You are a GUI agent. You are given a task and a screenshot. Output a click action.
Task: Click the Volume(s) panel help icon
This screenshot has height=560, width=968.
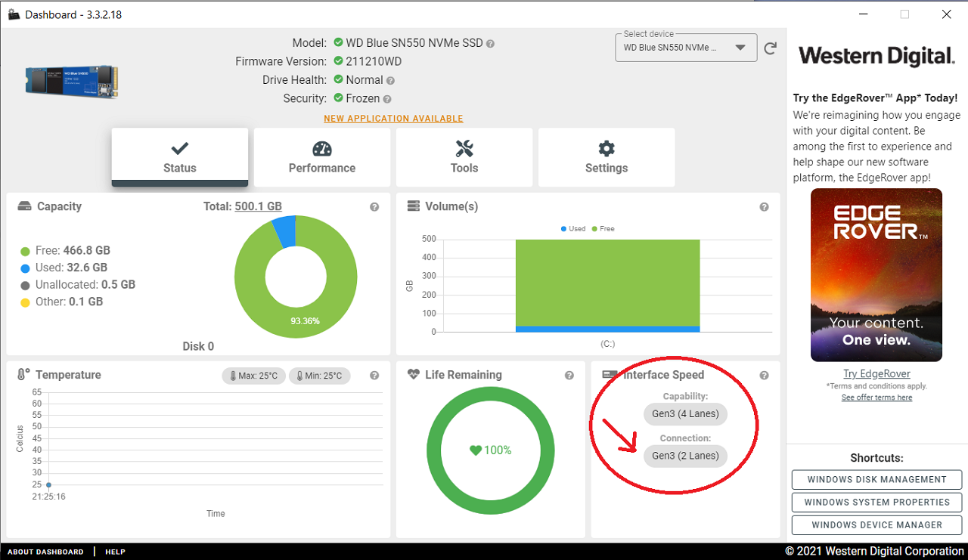click(764, 207)
